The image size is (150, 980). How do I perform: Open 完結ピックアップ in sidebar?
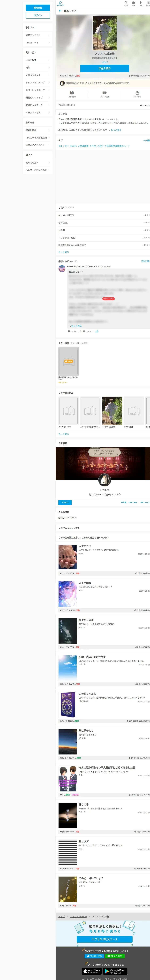pos(38,105)
